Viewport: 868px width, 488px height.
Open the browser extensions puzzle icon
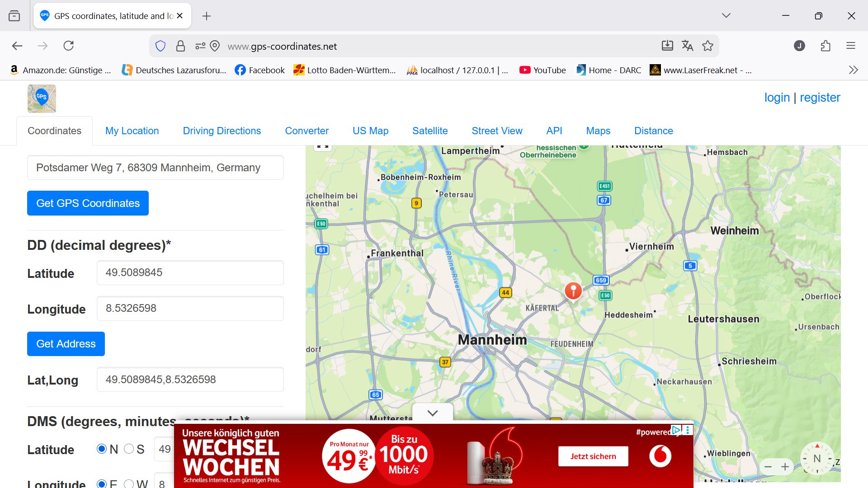point(826,46)
